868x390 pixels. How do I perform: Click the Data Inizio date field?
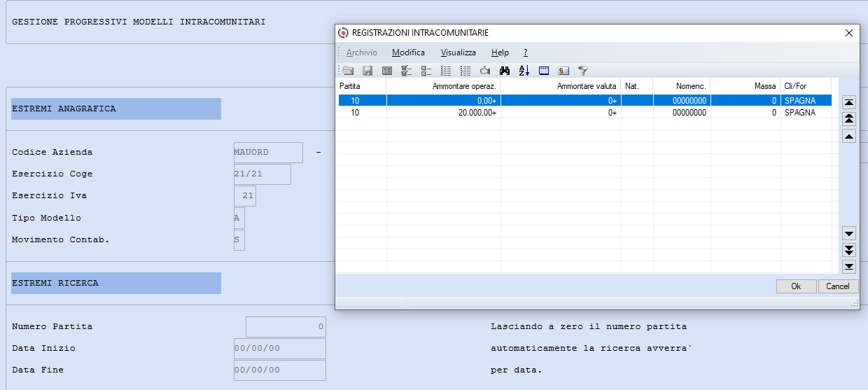(280, 349)
